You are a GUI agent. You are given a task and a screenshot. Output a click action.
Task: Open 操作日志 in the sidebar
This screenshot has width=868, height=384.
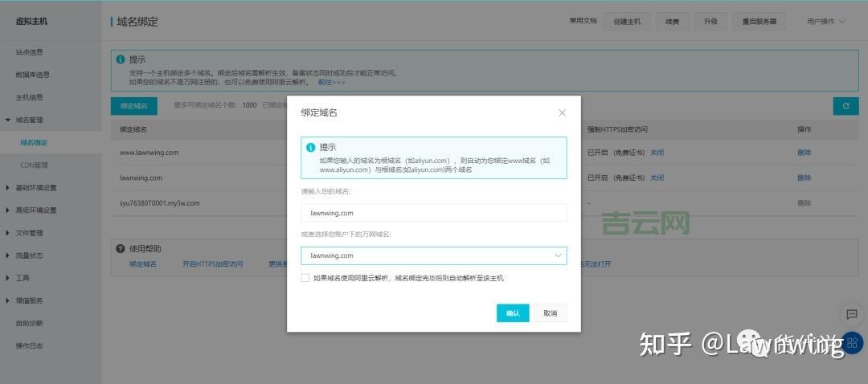pyautogui.click(x=30, y=345)
